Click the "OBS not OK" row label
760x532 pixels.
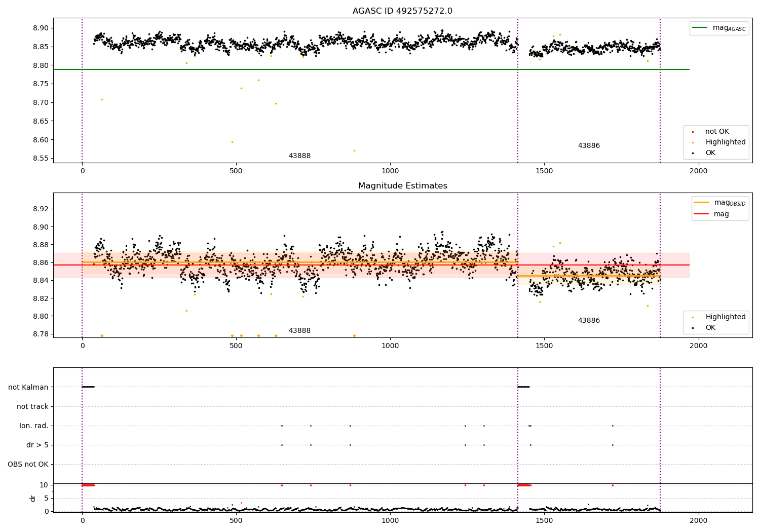tap(28, 464)
